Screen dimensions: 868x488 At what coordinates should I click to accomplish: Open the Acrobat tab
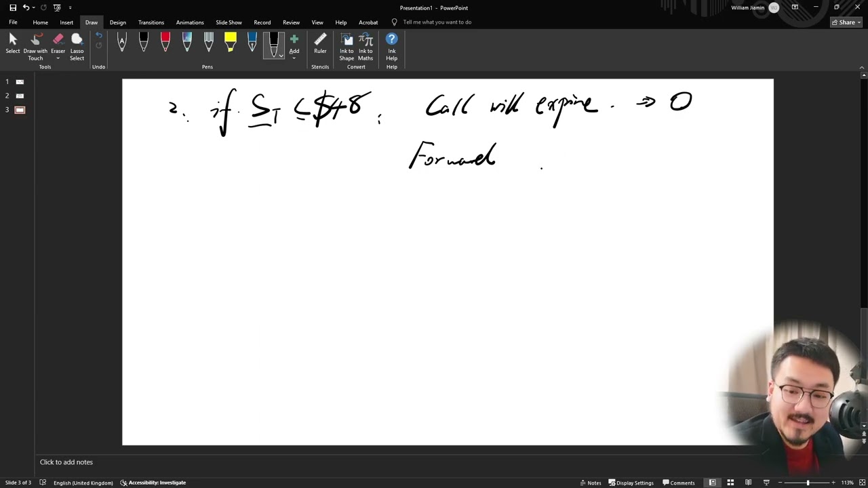[x=368, y=22]
